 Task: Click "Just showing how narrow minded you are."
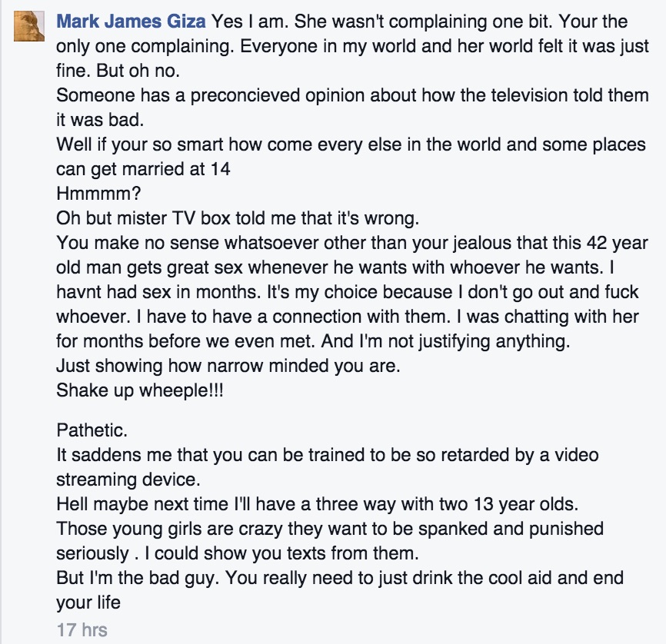click(228, 366)
